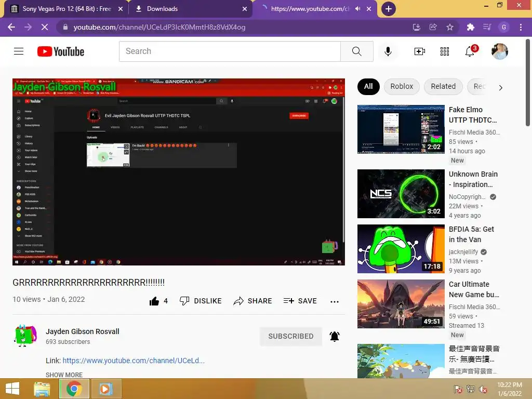Click the search magnifier button
532x399 pixels.
(x=356, y=51)
